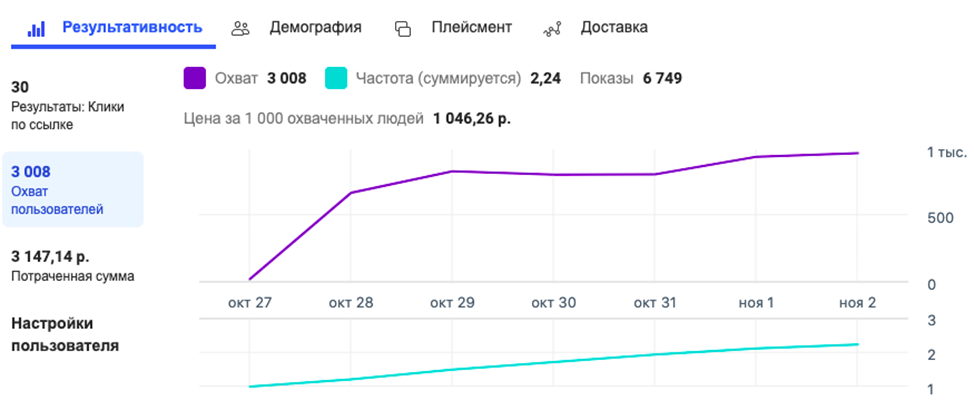Click the turquoise Частота color swatch
The width and height of the screenshot is (974, 410).
337,78
